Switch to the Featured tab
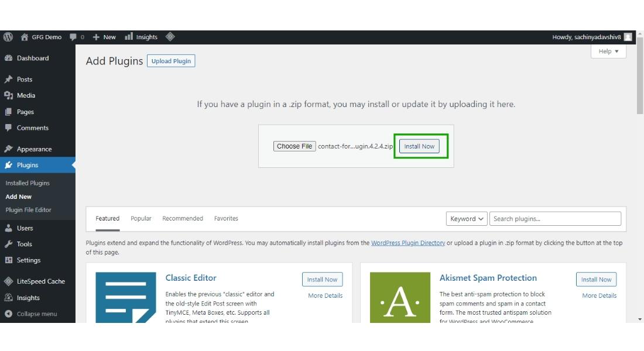 coord(108,218)
